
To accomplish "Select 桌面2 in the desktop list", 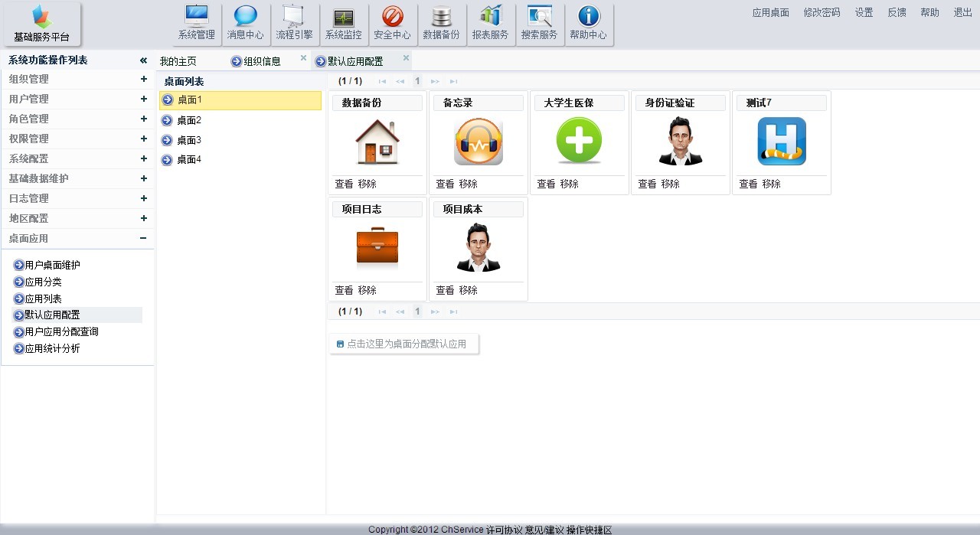I will pos(189,120).
